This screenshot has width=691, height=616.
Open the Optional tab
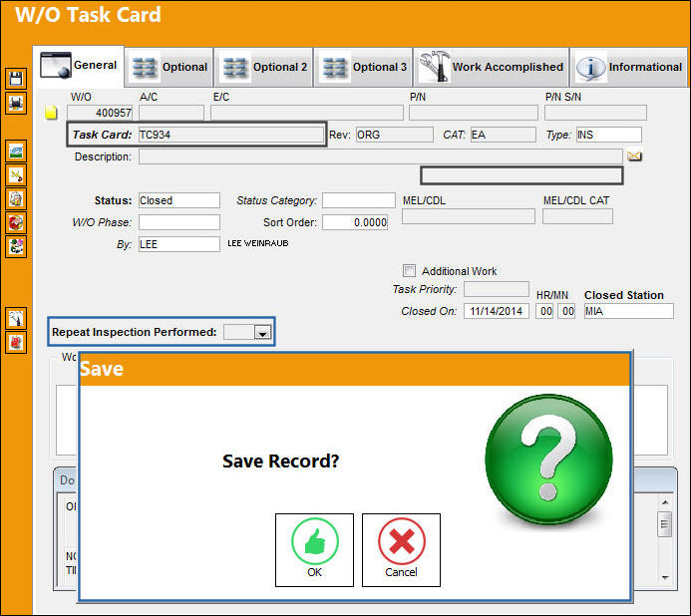(x=170, y=67)
